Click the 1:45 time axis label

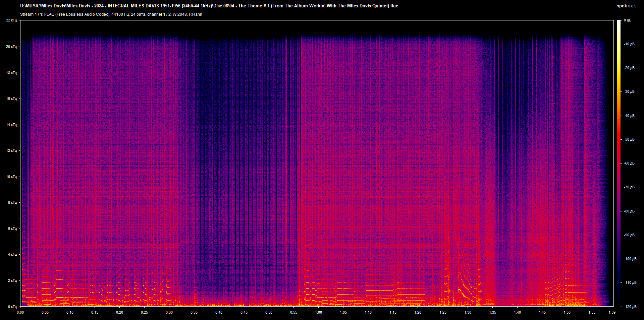click(542, 312)
